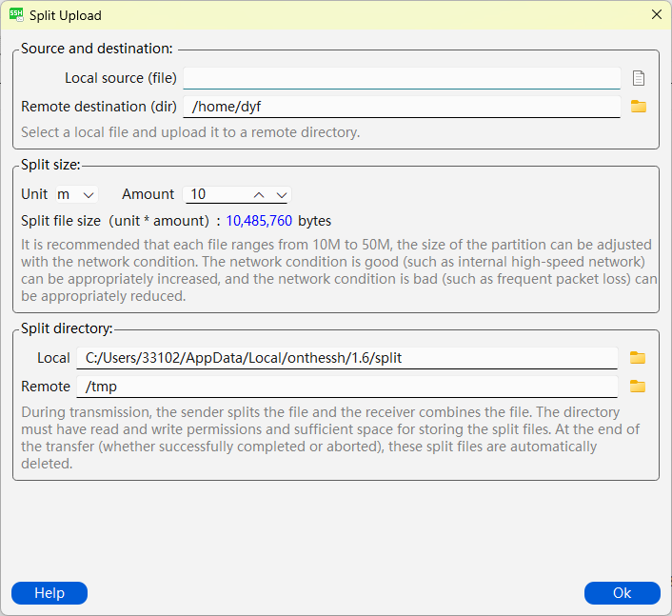Open the Help button
This screenshot has height=616, width=672.
click(x=49, y=593)
